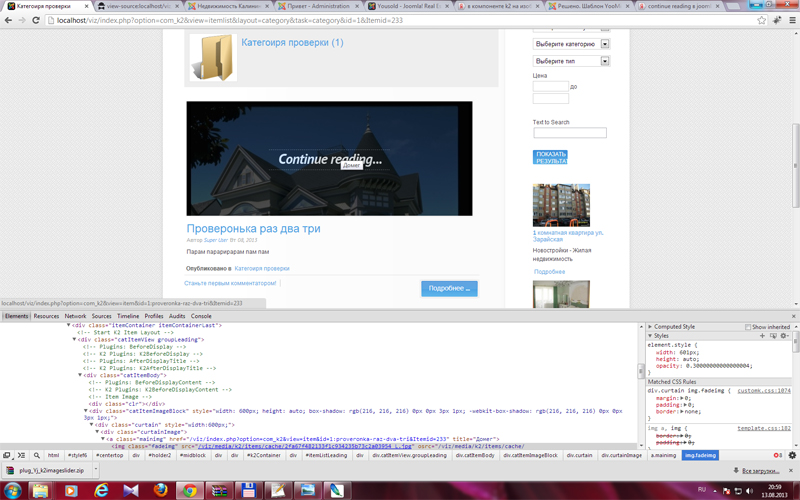Switch to the Network panel tab
Screen dimensions: 800x500
pyautogui.click(x=75, y=316)
